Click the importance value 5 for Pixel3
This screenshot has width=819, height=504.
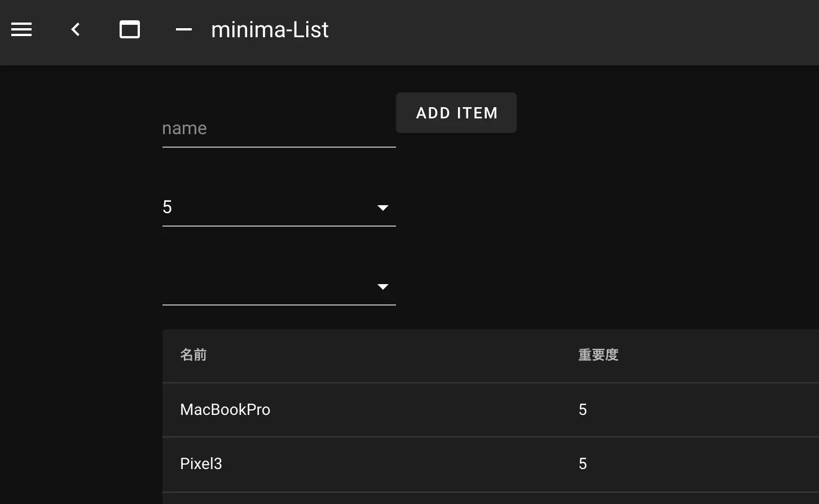(x=583, y=464)
